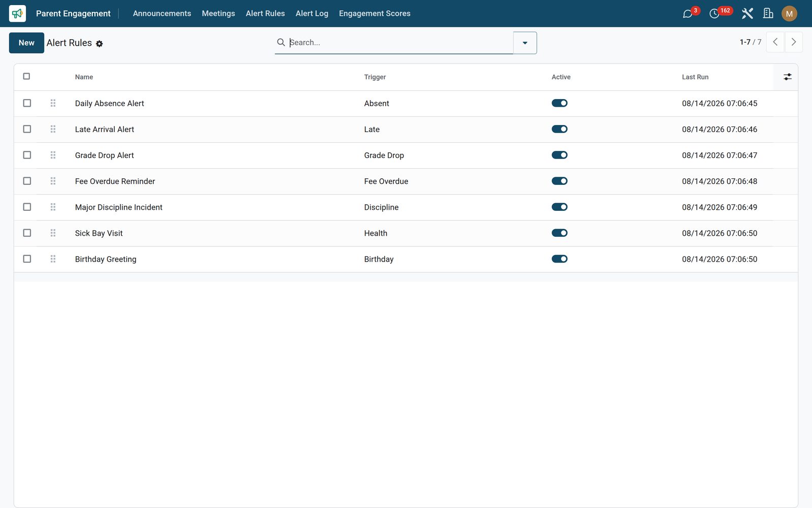Open the company building icon
The height and width of the screenshot is (508, 812).
(768, 13)
